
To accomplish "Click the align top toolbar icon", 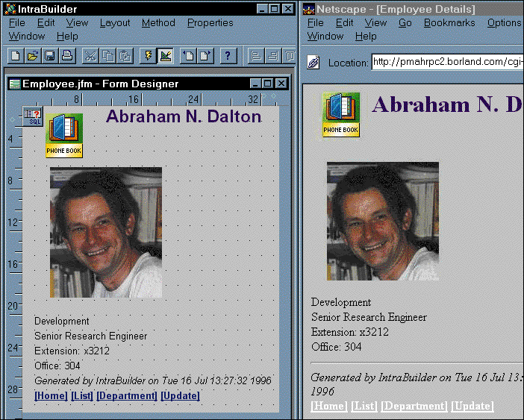I will coord(290,56).
